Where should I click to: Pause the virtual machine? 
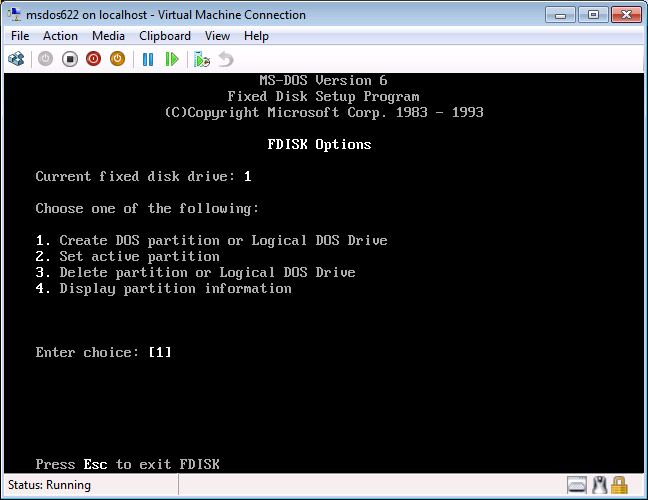pyautogui.click(x=148, y=60)
